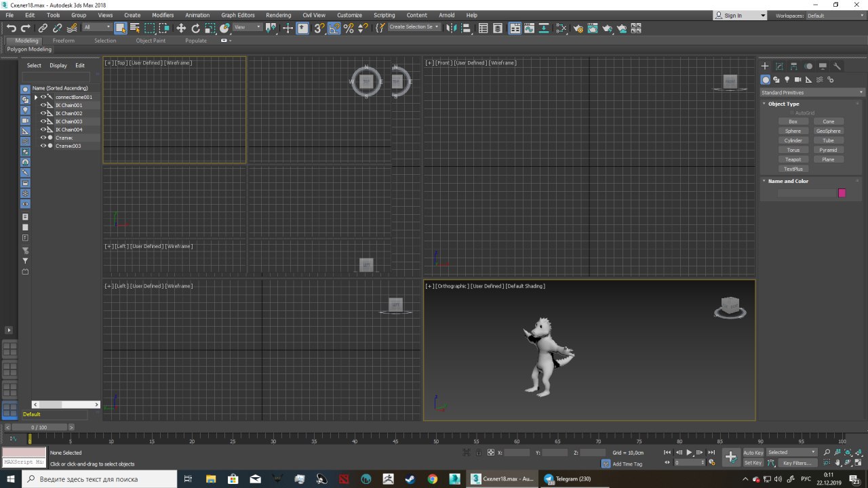
Task: Open the Modify tab in command panel
Action: 779,66
